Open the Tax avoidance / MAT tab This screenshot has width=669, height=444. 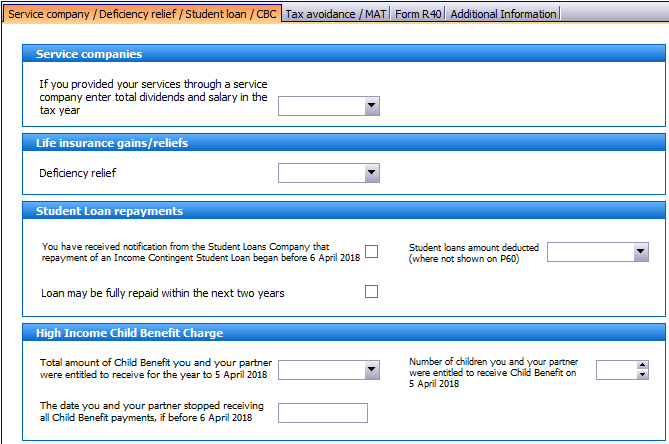[x=336, y=14]
